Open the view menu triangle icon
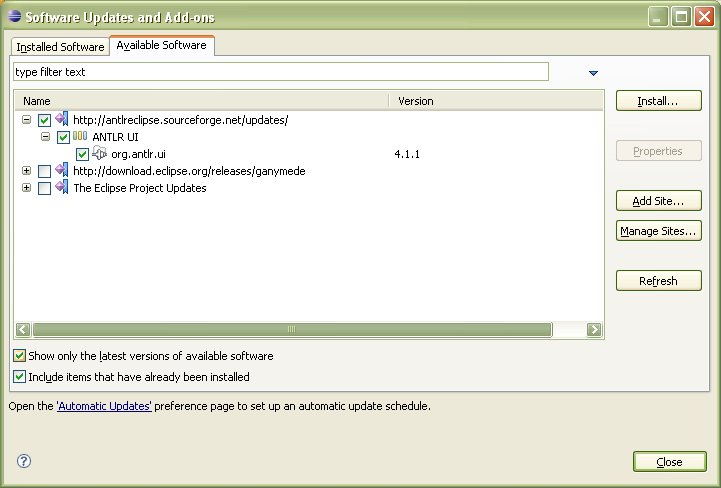 tap(593, 73)
